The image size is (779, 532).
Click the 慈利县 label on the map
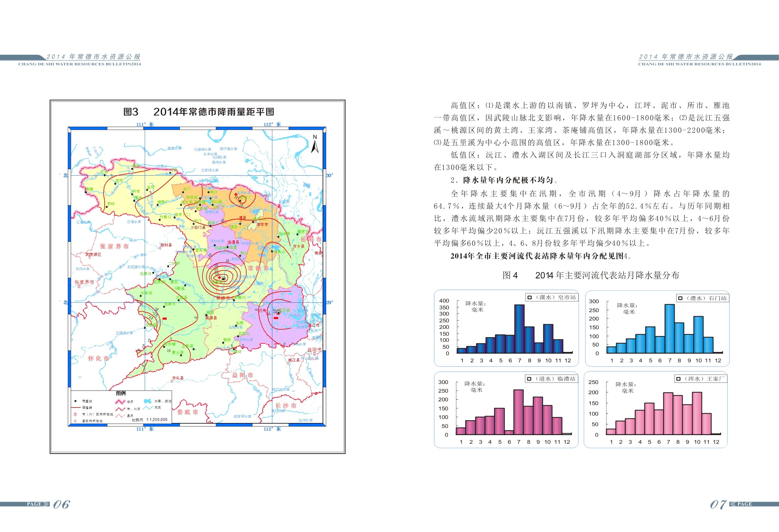point(166,245)
